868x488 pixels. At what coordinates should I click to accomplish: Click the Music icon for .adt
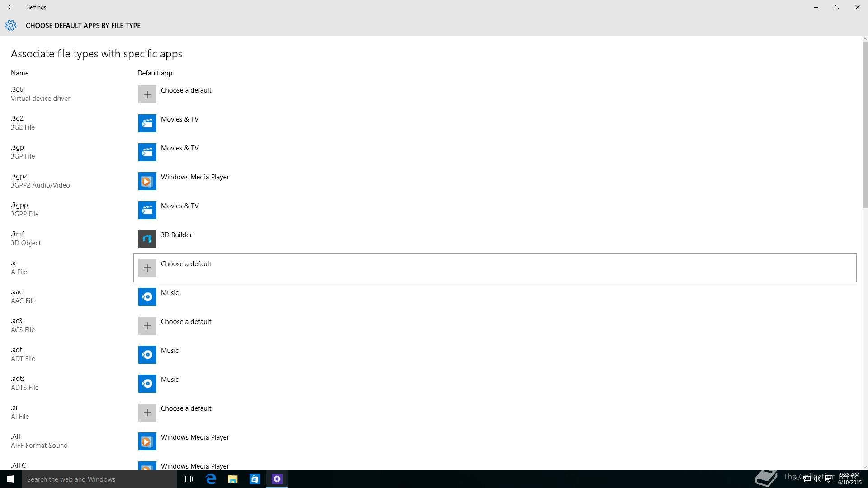pyautogui.click(x=147, y=355)
